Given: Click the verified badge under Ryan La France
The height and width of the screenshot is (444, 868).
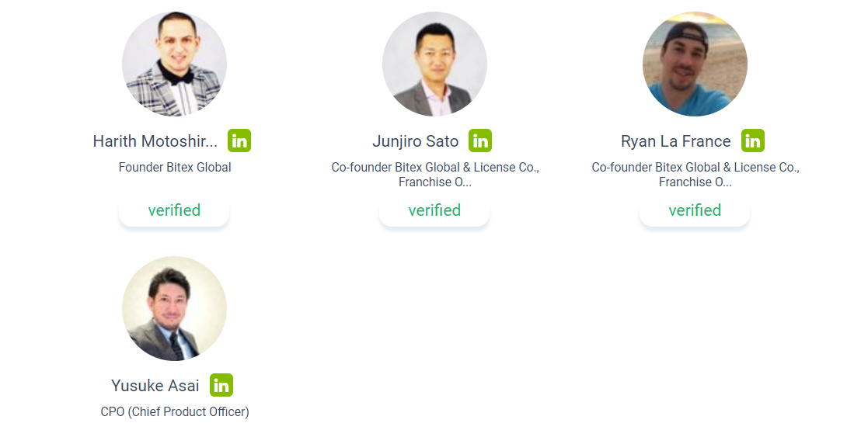Looking at the screenshot, I should click(x=695, y=210).
